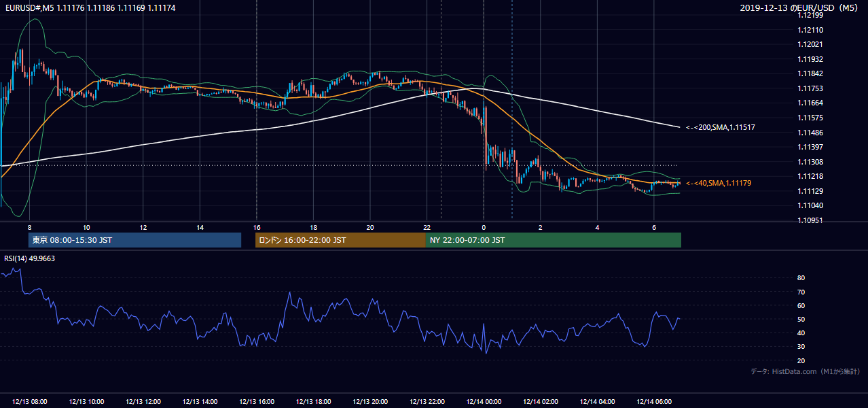The image size is (868, 408).
Task: Click the 12/13 22:00 date label
Action: (x=427, y=401)
